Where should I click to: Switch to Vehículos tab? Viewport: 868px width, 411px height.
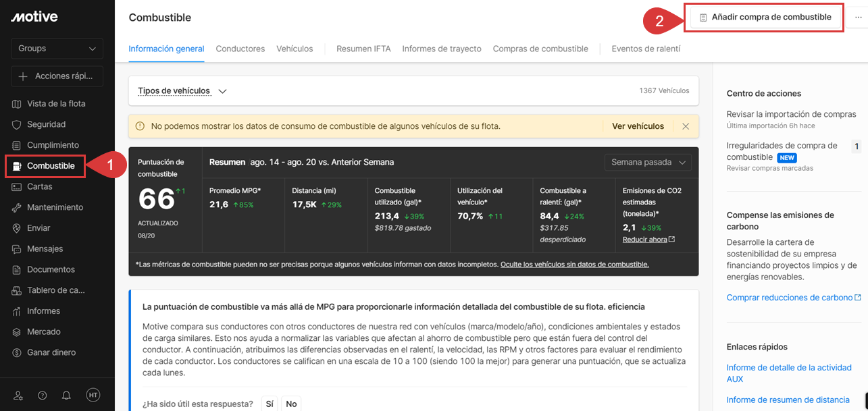click(295, 49)
